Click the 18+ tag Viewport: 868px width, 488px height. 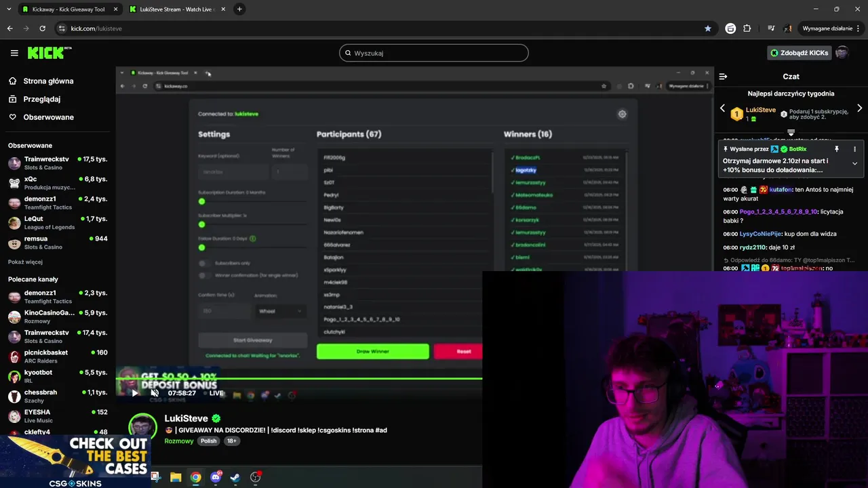231,441
